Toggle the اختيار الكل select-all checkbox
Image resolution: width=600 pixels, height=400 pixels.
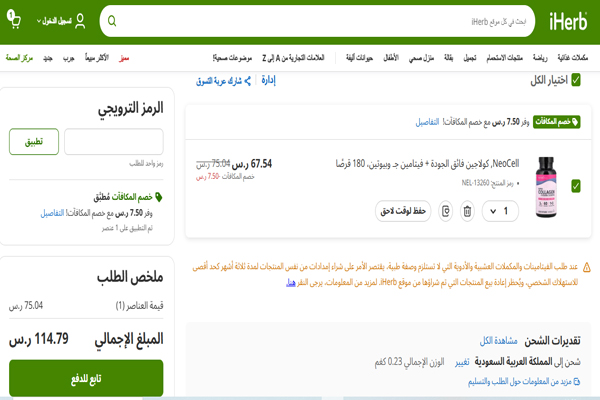click(x=576, y=80)
